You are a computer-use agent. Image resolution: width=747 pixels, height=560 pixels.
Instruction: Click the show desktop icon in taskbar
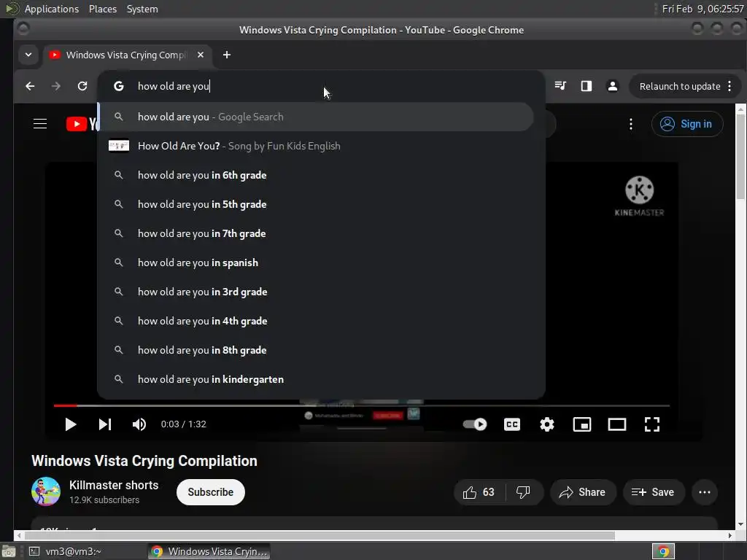tap(9, 551)
